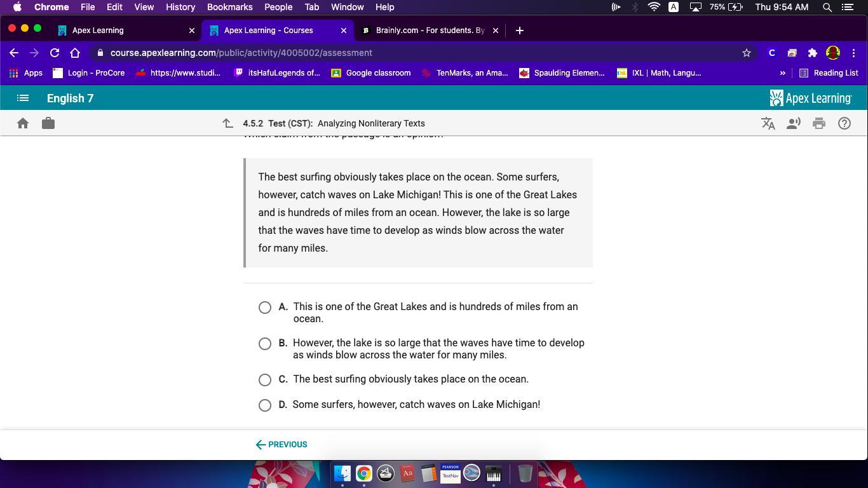Print the assessment page using printer icon
Screen dimensions: 868x488
(819, 123)
